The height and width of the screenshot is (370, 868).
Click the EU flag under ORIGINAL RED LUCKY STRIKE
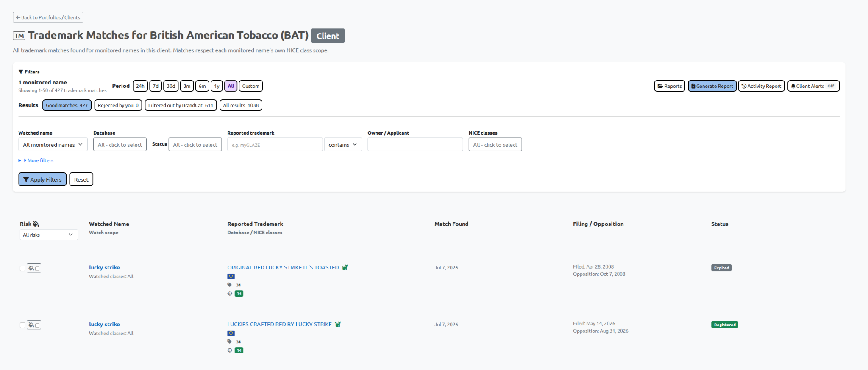[x=231, y=277]
